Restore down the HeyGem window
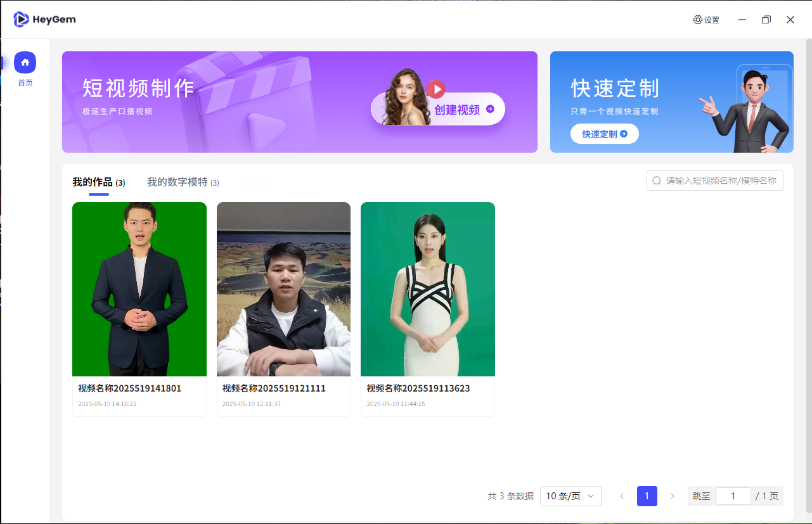Screen dimensions: 812x524 [766, 20]
